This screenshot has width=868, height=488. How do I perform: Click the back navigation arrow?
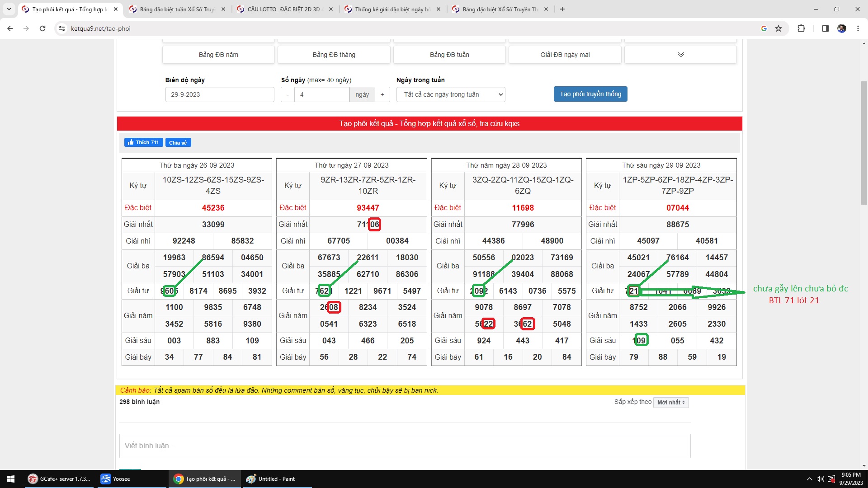point(10,28)
